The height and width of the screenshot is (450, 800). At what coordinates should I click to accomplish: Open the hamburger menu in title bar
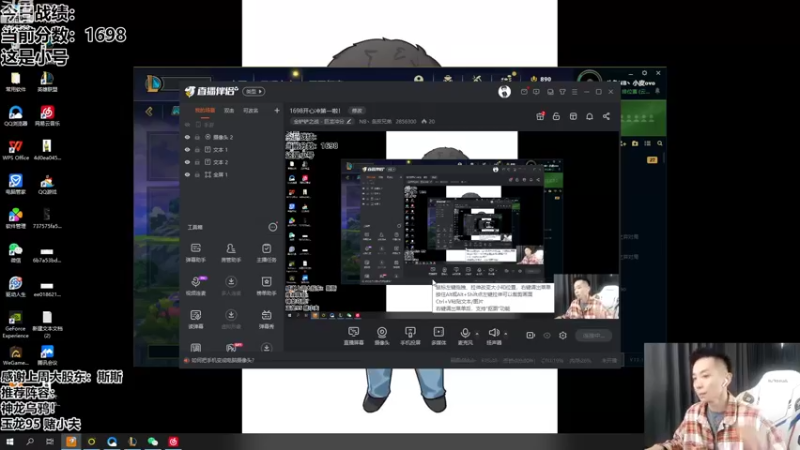coord(574,92)
